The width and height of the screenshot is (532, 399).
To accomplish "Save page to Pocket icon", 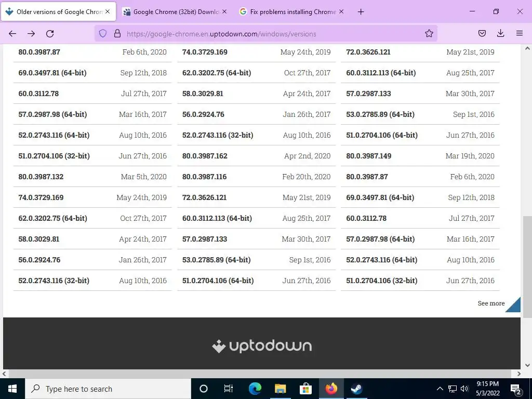I will point(482,33).
